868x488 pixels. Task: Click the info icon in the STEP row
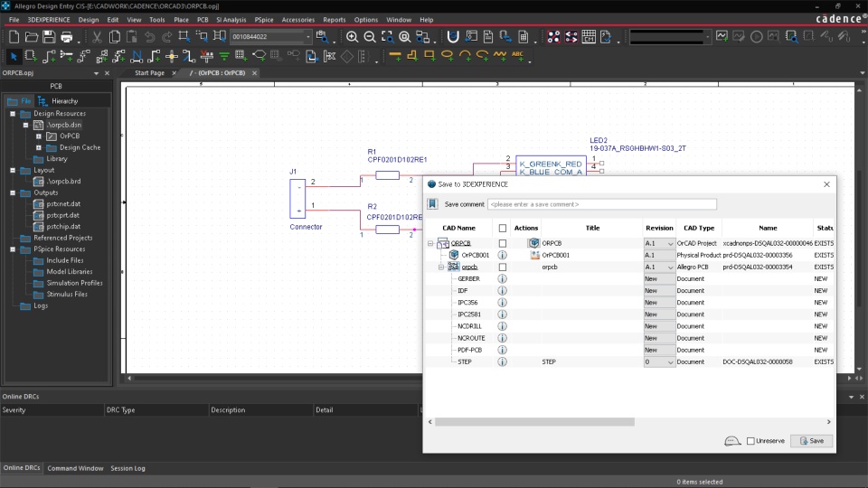(503, 361)
